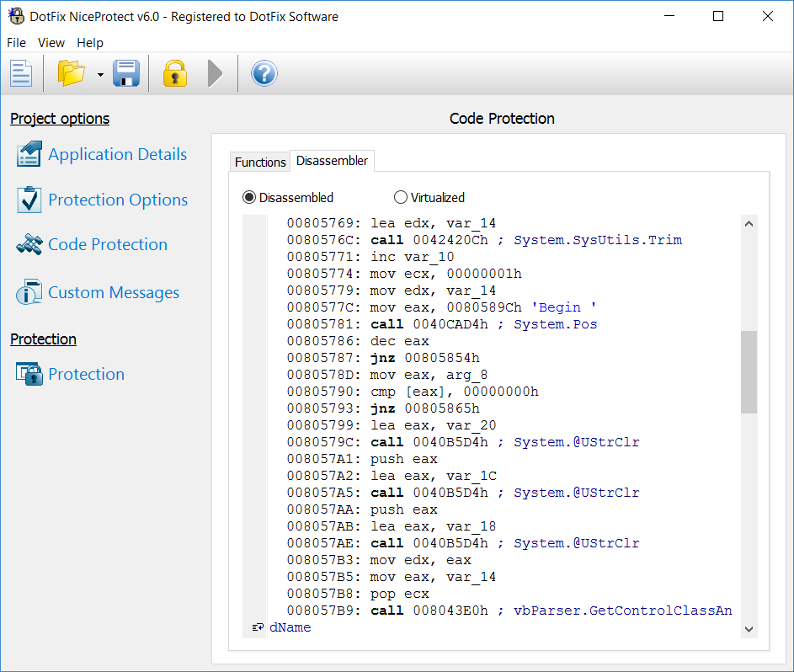Open project with the folder icon
The image size is (794, 672).
coord(72,73)
